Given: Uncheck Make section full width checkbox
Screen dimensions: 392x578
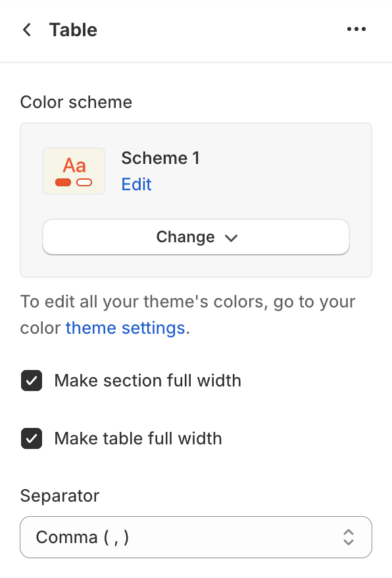Looking at the screenshot, I should pyautogui.click(x=32, y=381).
